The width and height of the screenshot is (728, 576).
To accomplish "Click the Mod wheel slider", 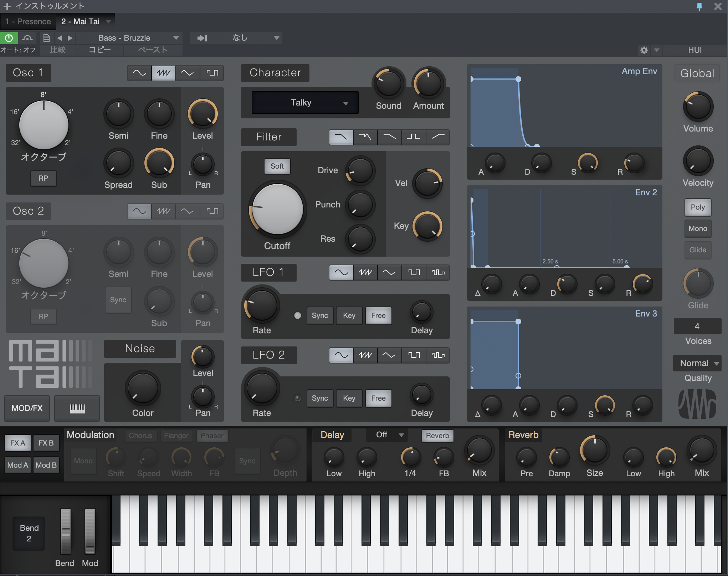I will pyautogui.click(x=90, y=531).
